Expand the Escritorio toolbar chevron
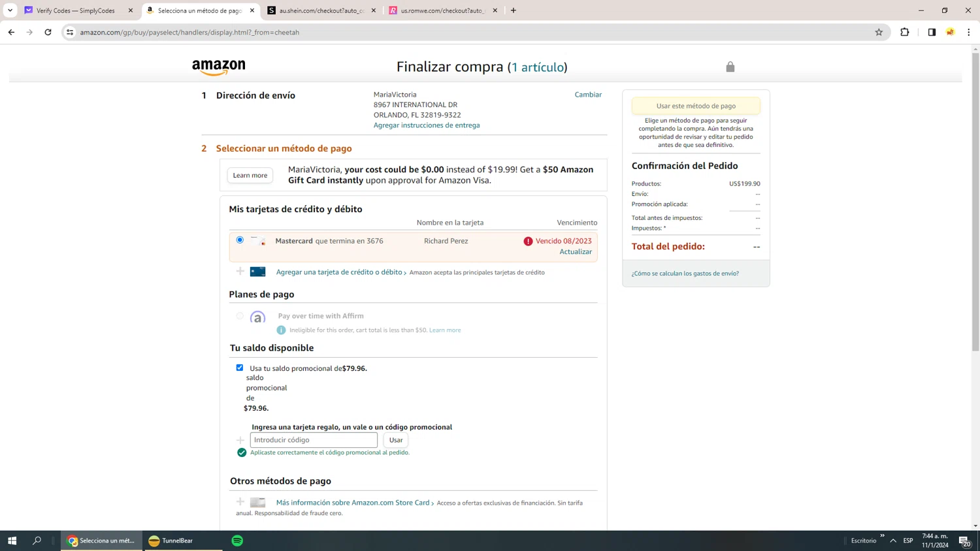Image resolution: width=980 pixels, height=551 pixels. tap(882, 536)
